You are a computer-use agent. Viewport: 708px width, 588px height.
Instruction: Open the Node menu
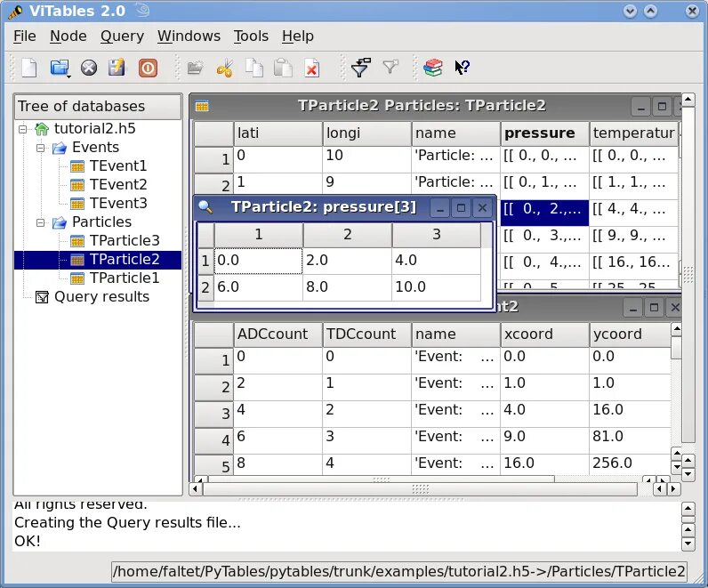(68, 36)
